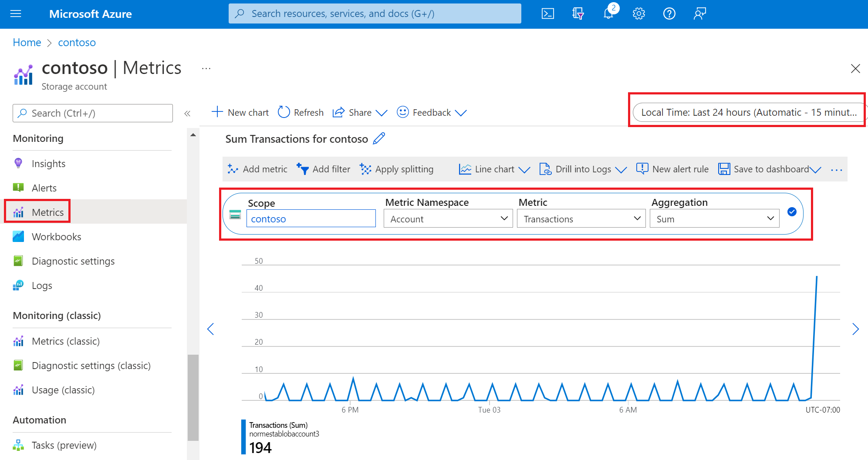Click sidebar scrollbar thumb
This screenshot has height=460, width=868.
[193, 398]
